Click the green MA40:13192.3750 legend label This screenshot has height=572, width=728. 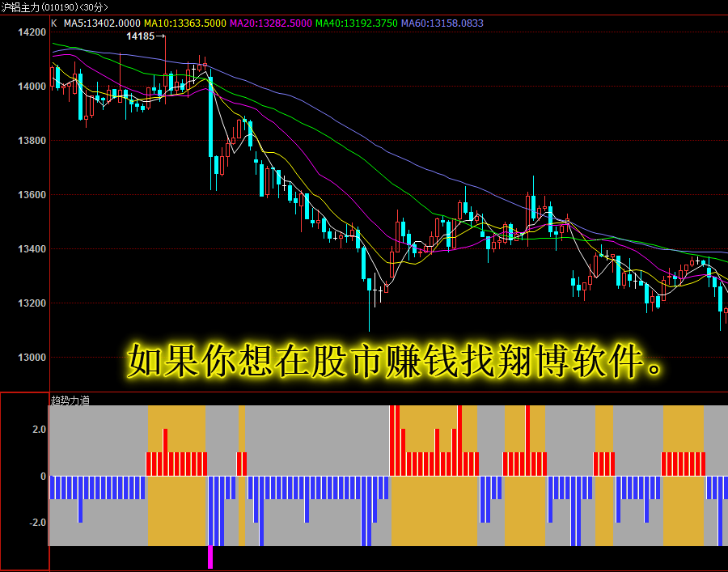356,23
